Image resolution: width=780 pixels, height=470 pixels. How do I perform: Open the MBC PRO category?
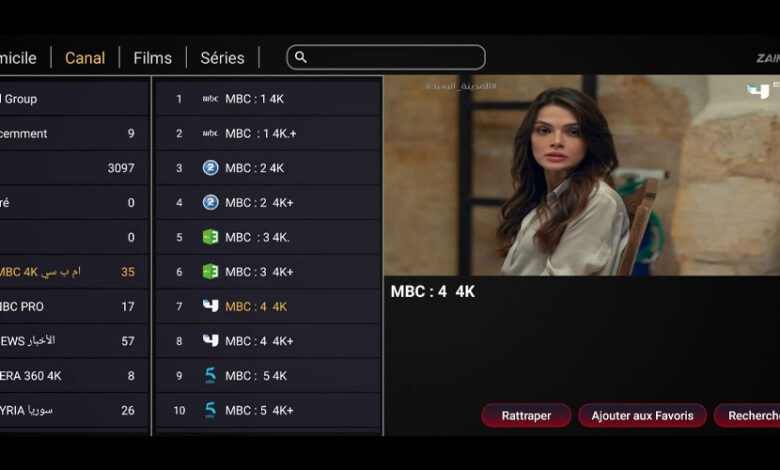(x=74, y=306)
